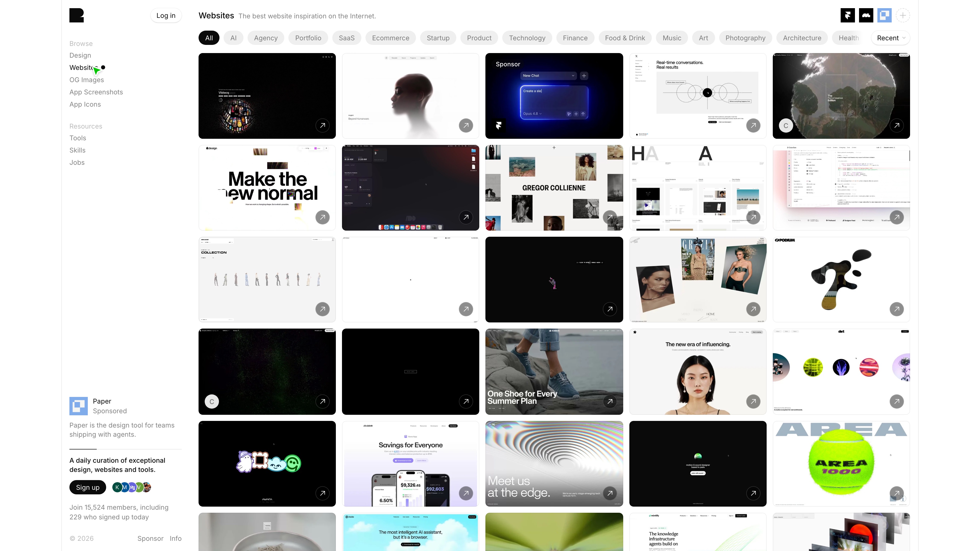
Task: Open arrow on dark macOS desktop card
Action: click(466, 217)
